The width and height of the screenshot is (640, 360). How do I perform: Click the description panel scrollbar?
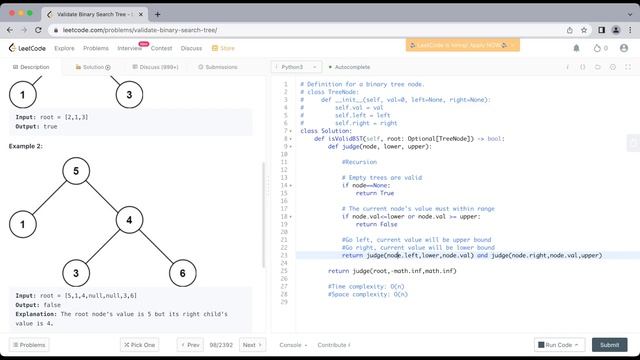263,215
